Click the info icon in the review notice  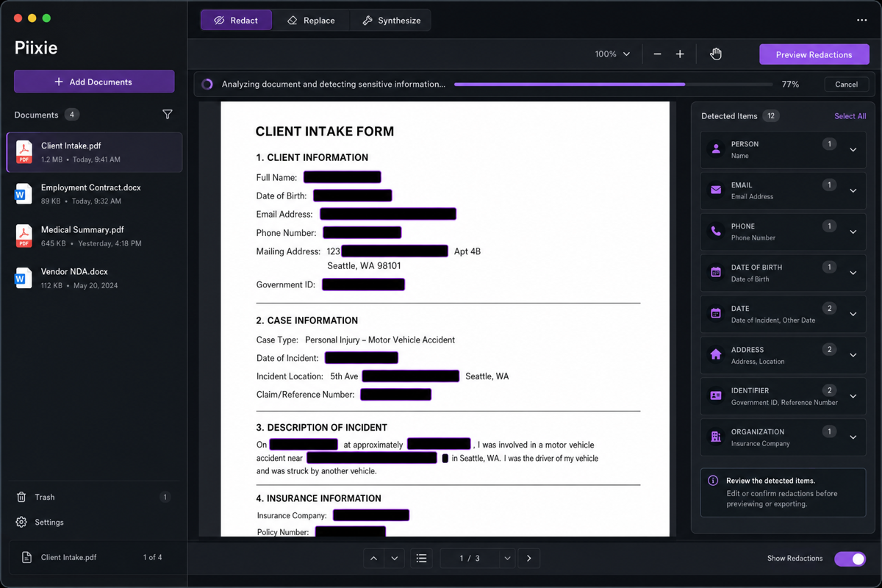pos(713,481)
